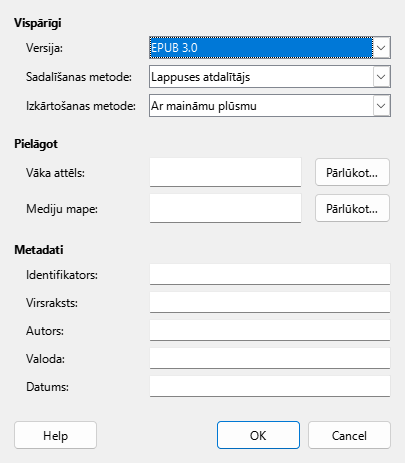Click the Datums: label

coord(47,387)
